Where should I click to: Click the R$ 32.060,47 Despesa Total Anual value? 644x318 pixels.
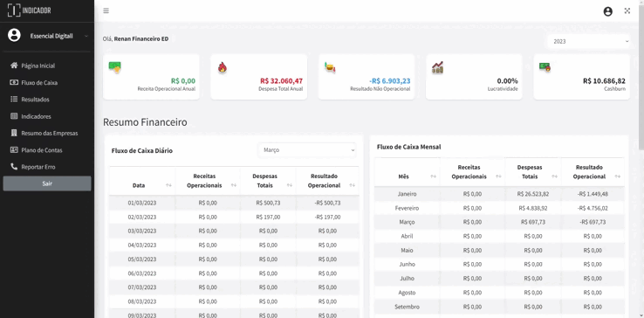coord(281,81)
